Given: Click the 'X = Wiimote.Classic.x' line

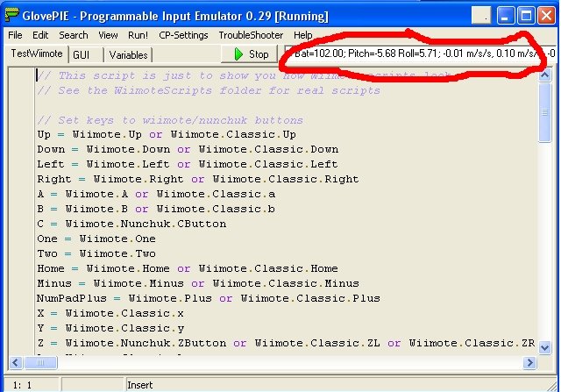Looking at the screenshot, I should (110, 313).
